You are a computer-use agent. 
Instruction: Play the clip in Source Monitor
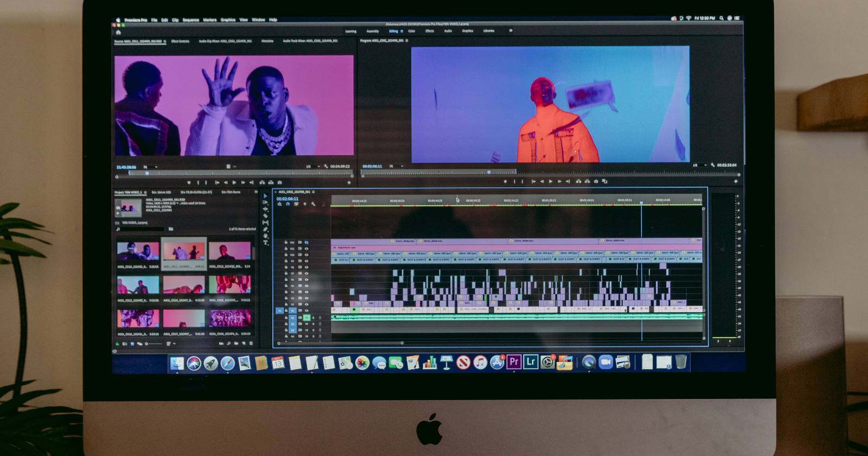click(234, 182)
